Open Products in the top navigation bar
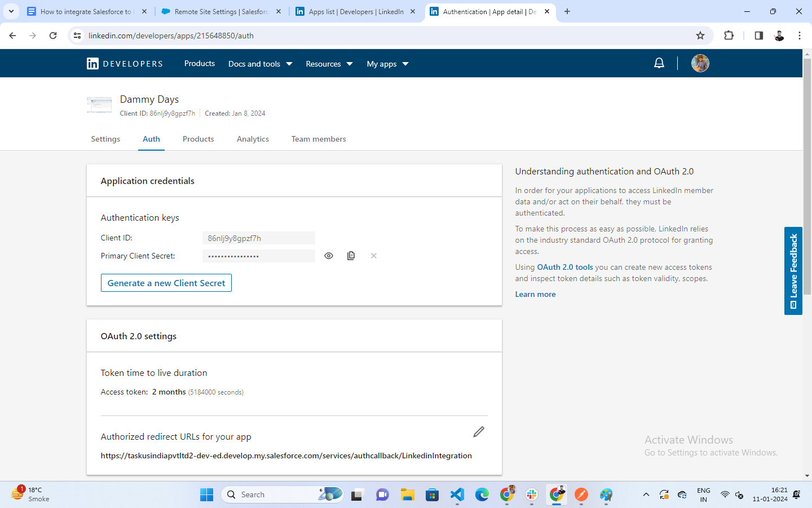This screenshot has width=812, height=508. [200, 63]
